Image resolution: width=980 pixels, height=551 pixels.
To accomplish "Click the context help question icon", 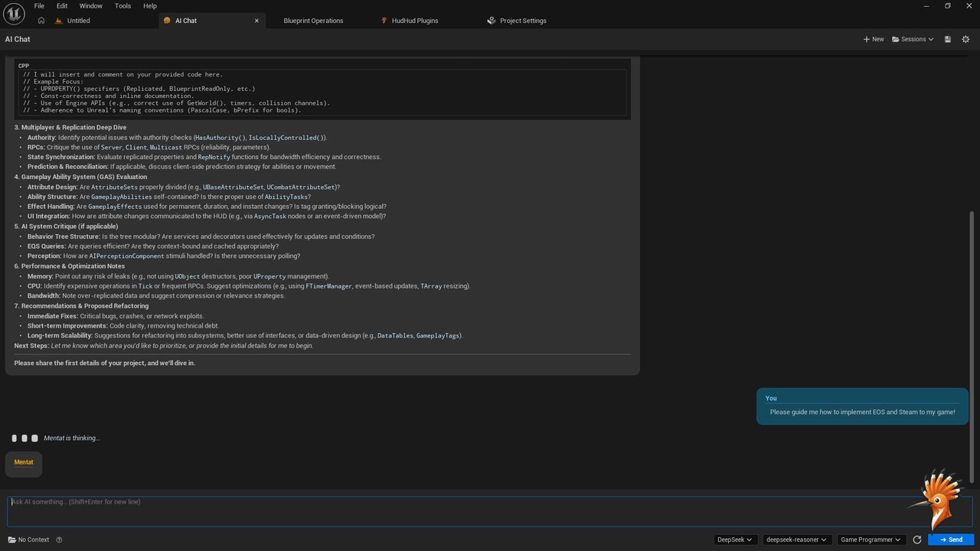I will click(x=59, y=540).
